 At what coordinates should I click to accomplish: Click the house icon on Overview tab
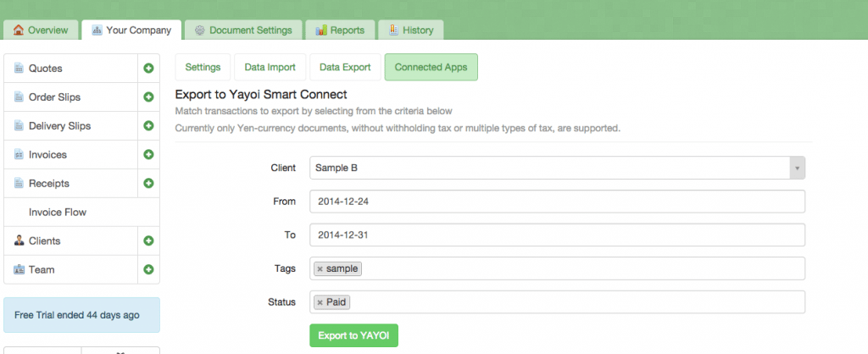click(x=19, y=30)
